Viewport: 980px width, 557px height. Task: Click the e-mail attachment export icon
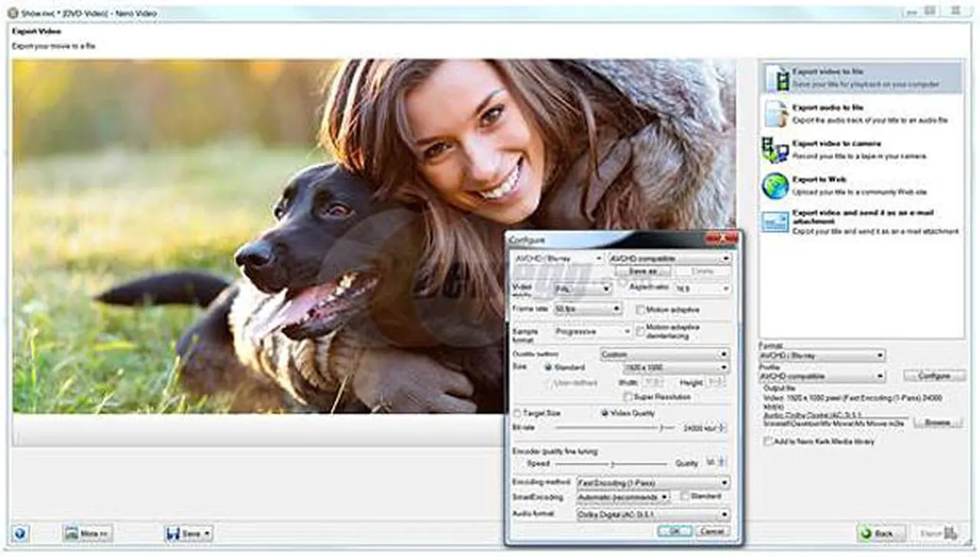[x=776, y=221]
